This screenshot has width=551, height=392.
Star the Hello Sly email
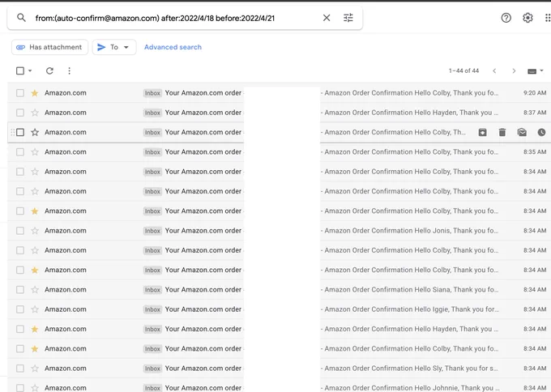(x=34, y=369)
